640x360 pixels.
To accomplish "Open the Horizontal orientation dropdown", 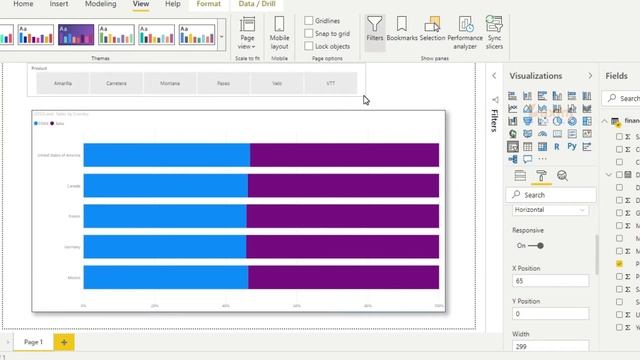I will pyautogui.click(x=550, y=210).
